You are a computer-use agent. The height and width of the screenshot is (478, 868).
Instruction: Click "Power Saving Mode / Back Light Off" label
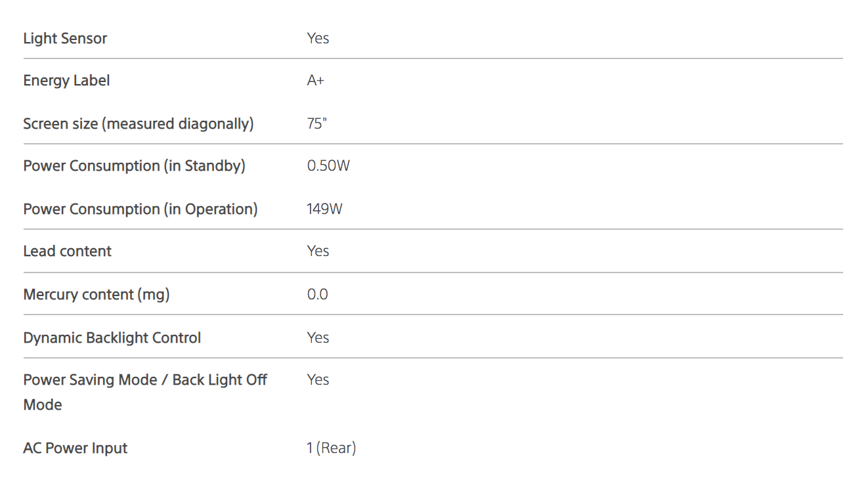click(x=144, y=380)
